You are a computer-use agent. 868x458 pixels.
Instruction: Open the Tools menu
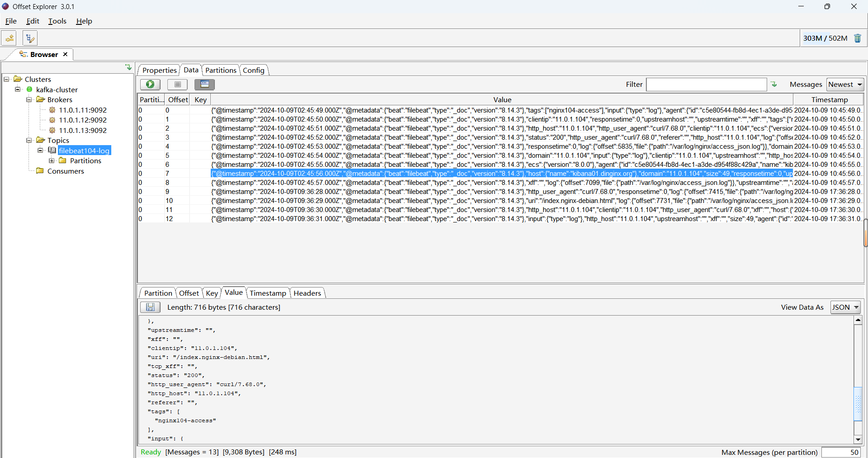point(57,21)
